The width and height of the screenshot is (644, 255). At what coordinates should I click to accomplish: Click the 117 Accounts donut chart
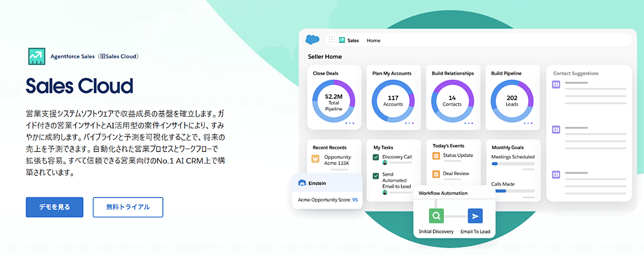(x=393, y=100)
